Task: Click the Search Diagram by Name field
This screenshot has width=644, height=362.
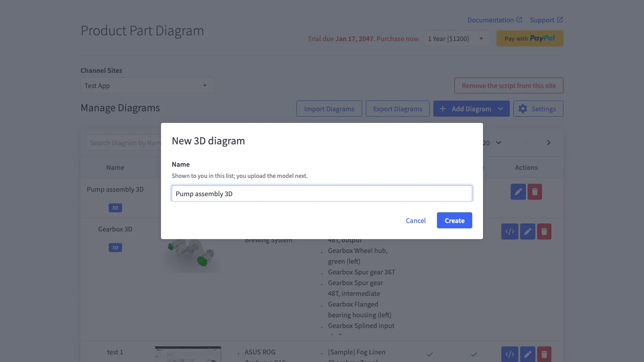Action: 124,143
